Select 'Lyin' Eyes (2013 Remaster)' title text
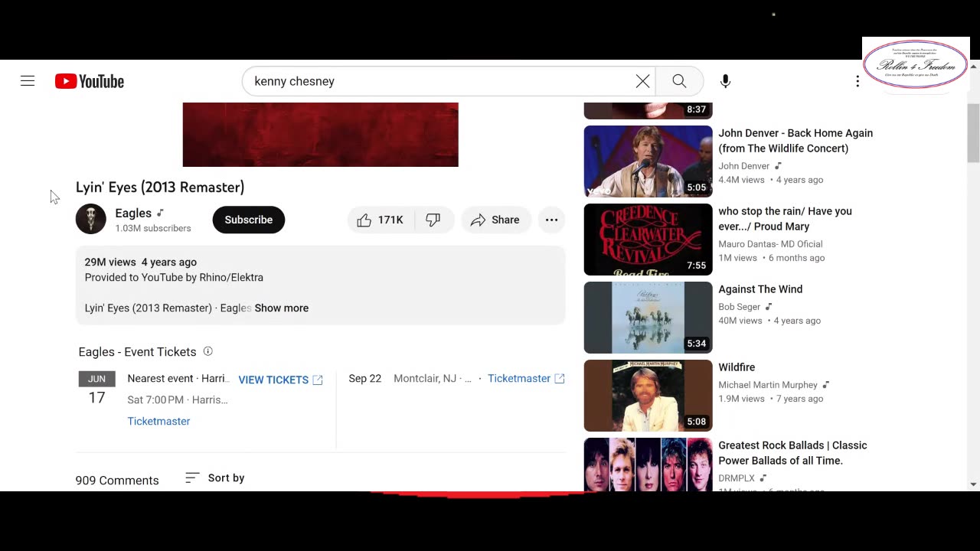This screenshot has width=980, height=551. (x=160, y=187)
